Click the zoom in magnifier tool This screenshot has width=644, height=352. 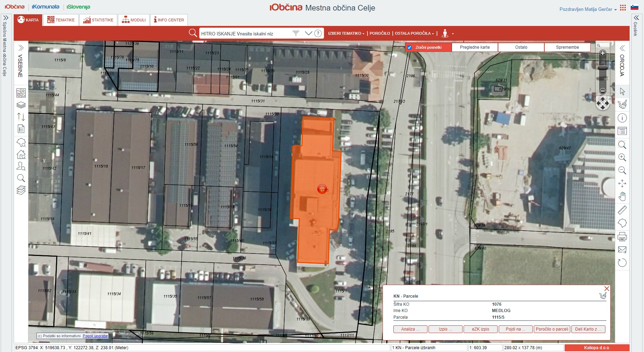pos(622,157)
